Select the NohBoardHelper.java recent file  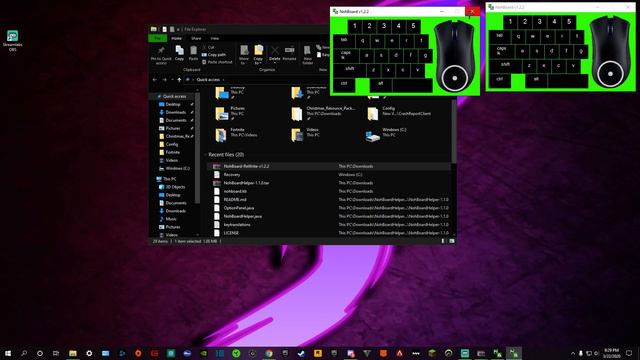point(330,216)
